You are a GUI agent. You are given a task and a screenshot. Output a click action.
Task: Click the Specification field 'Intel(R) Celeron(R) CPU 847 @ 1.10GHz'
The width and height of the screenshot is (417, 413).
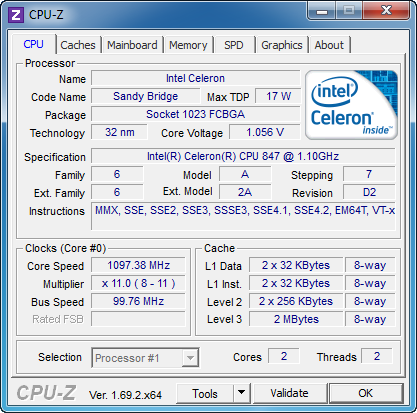point(243,156)
